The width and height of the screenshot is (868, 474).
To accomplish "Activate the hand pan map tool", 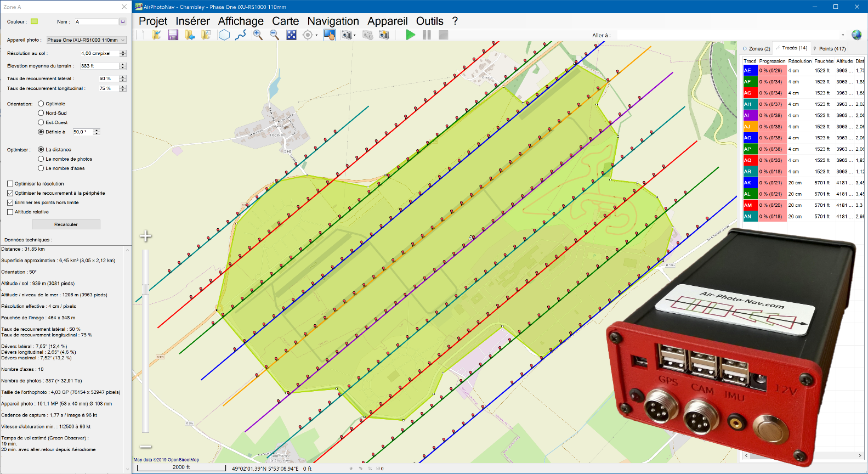I will click(x=329, y=35).
